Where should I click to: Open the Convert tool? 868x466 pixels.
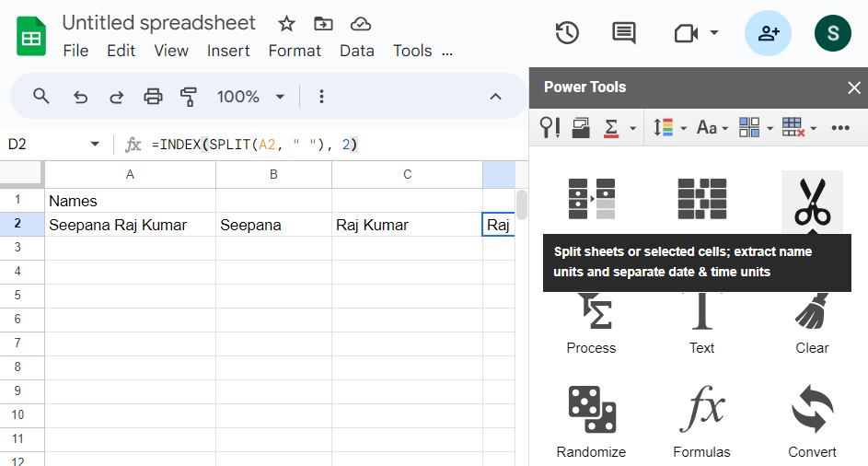pos(812,411)
